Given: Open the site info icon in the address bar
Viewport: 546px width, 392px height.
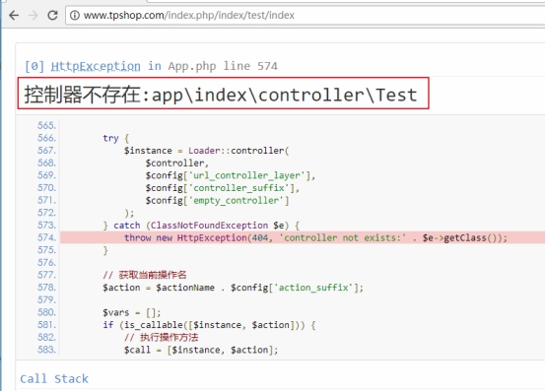Looking at the screenshot, I should click(75, 16).
